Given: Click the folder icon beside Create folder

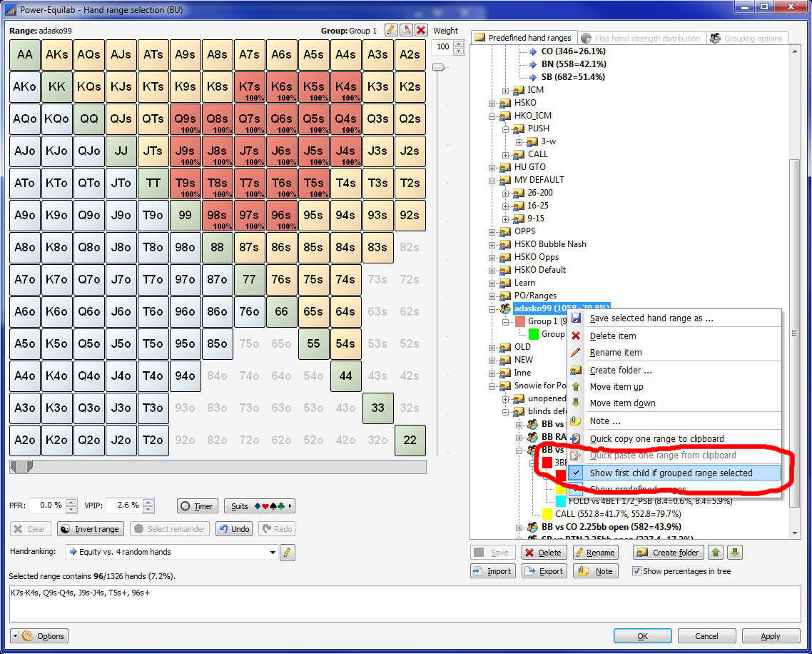Looking at the screenshot, I should click(576, 370).
